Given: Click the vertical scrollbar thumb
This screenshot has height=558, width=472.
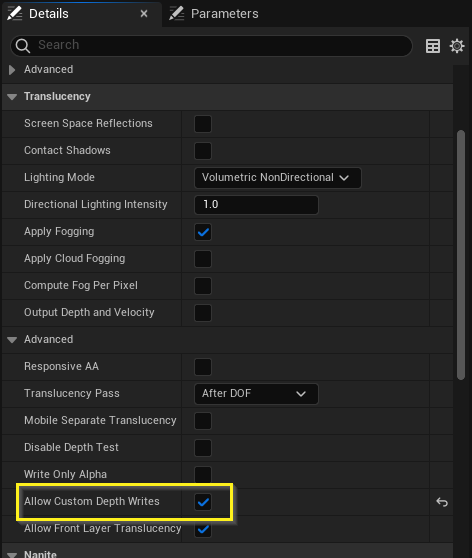Looking at the screenshot, I should click(x=461, y=255).
